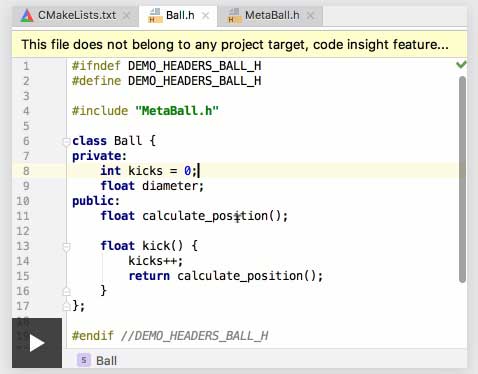The image size is (478, 374).
Task: Click the vertical editor scrollbar
Action: coord(462,179)
